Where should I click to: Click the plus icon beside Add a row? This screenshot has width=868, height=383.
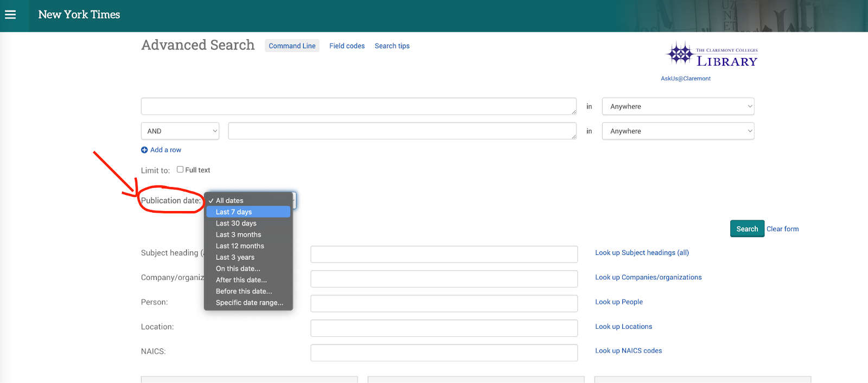[144, 150]
